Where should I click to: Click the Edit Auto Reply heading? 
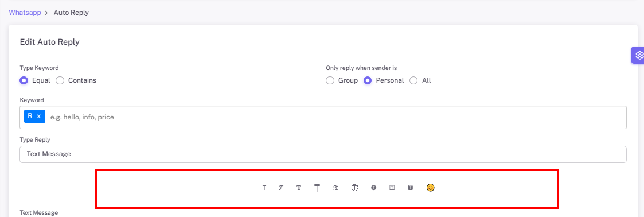(50, 42)
